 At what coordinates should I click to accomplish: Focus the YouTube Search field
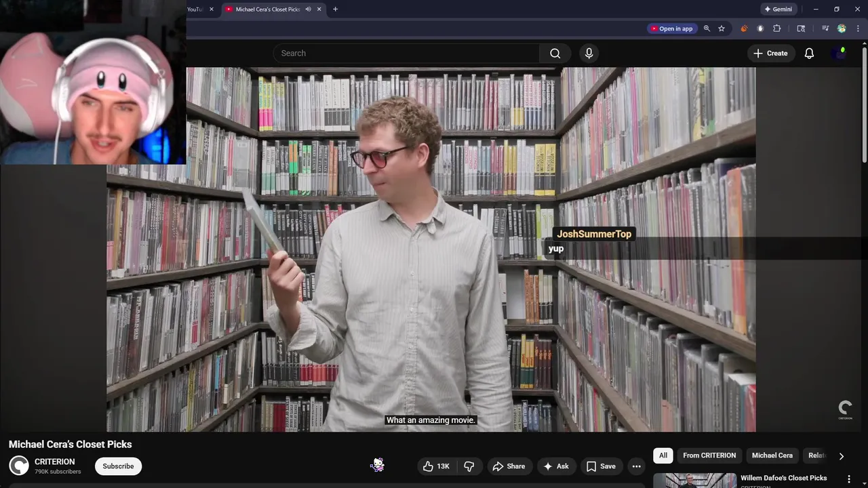click(x=407, y=54)
